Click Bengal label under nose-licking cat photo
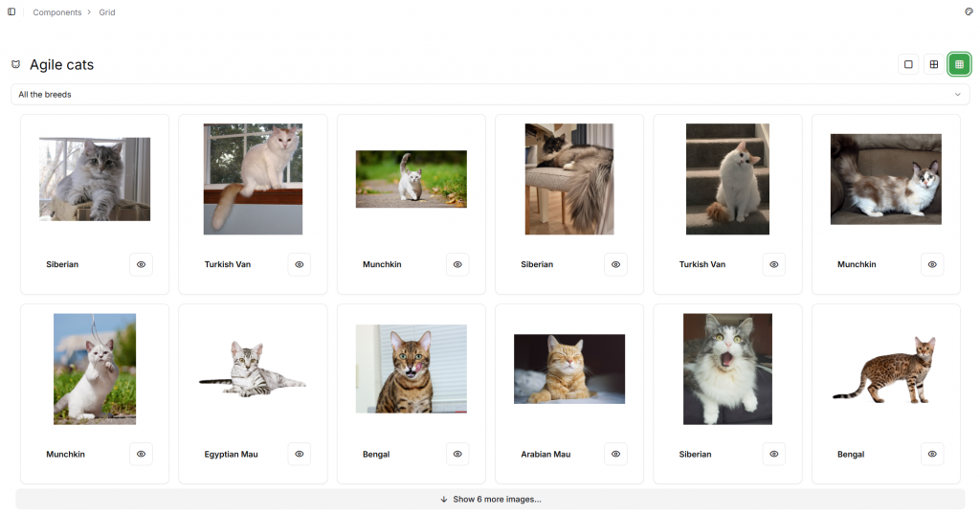Viewport: 980px width, 515px height. click(376, 455)
